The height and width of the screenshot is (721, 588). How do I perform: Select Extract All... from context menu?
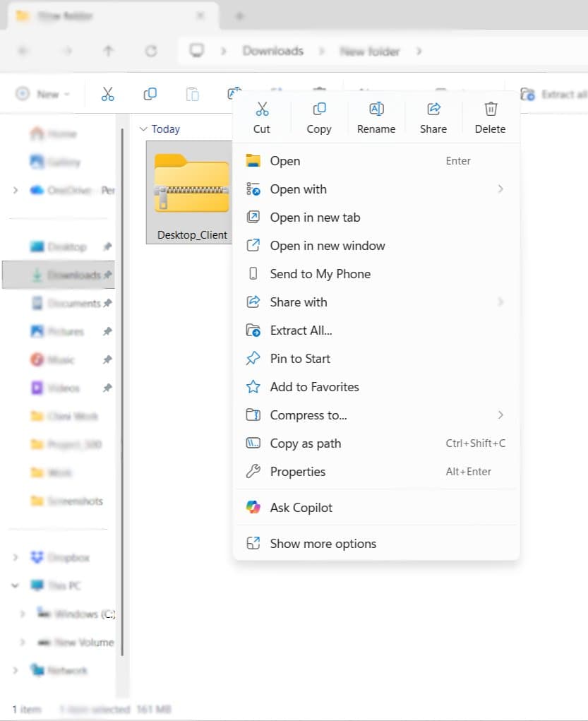(376, 330)
